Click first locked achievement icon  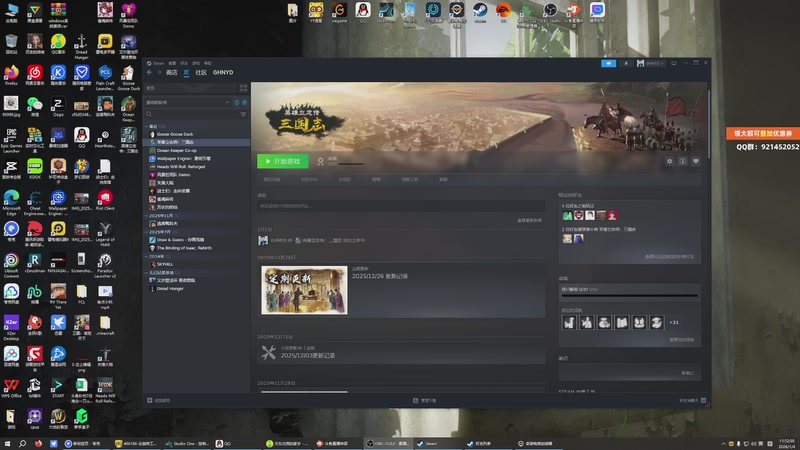(569, 322)
